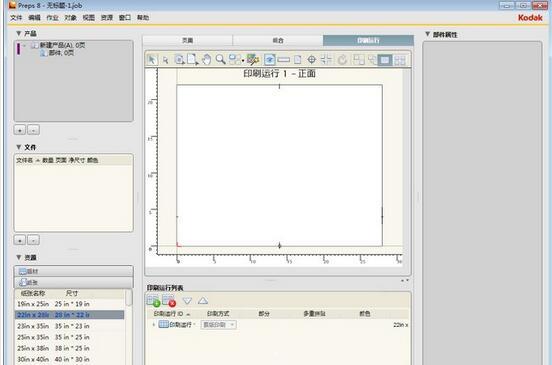Choose the blank sheet selection tool

coord(193,59)
